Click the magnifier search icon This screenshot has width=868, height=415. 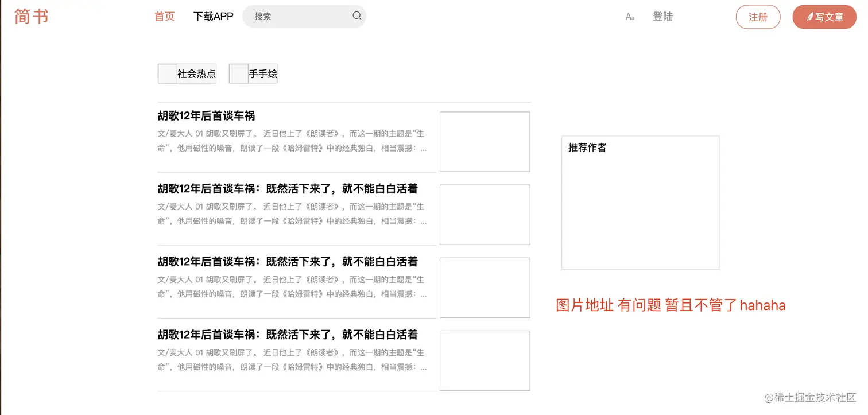[356, 16]
